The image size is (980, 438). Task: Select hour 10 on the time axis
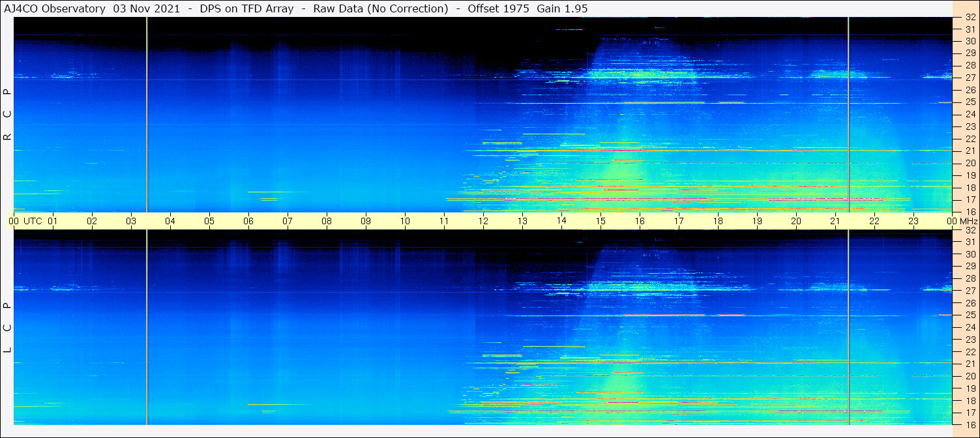(x=405, y=221)
